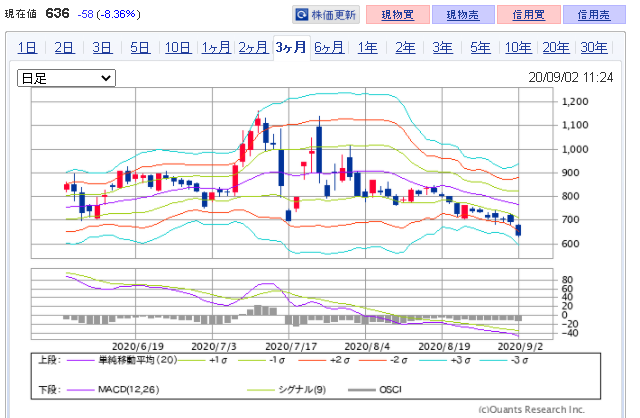Switch to the 3日 tab

102,48
